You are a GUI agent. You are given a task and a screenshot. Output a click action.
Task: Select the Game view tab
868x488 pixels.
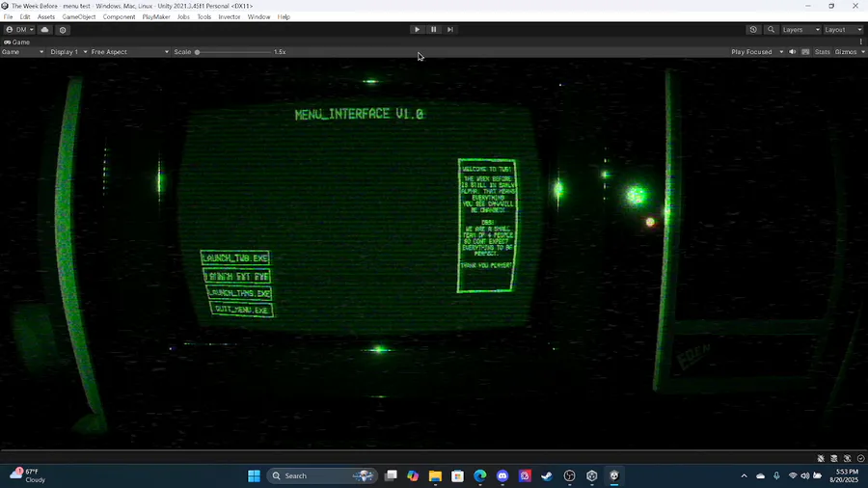[x=16, y=42]
